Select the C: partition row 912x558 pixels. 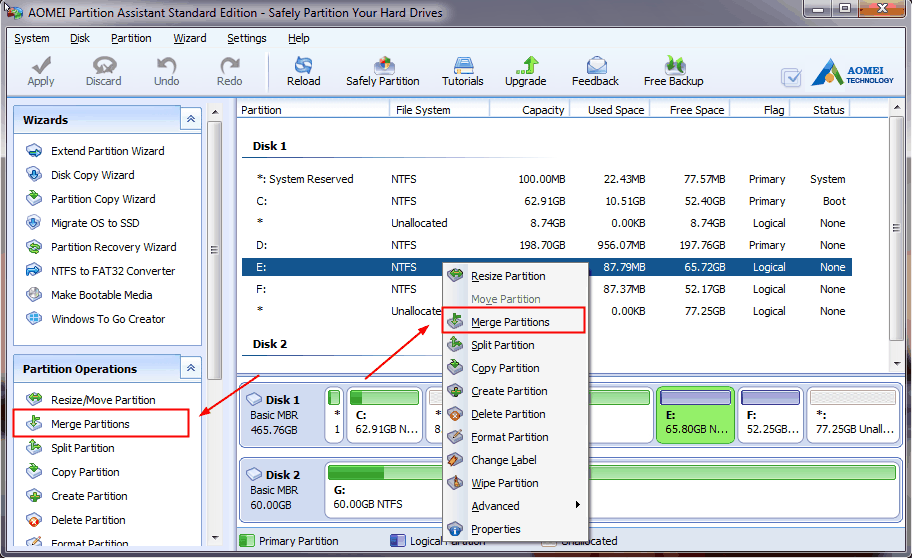(x=547, y=201)
